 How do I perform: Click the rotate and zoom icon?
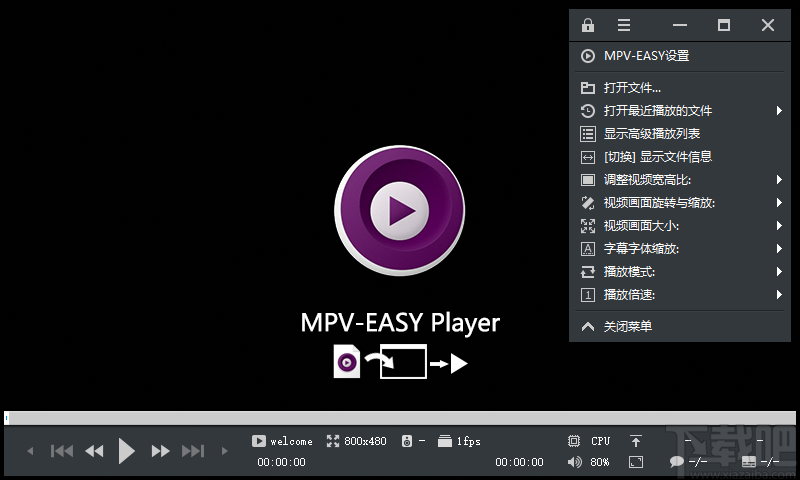pyautogui.click(x=588, y=203)
